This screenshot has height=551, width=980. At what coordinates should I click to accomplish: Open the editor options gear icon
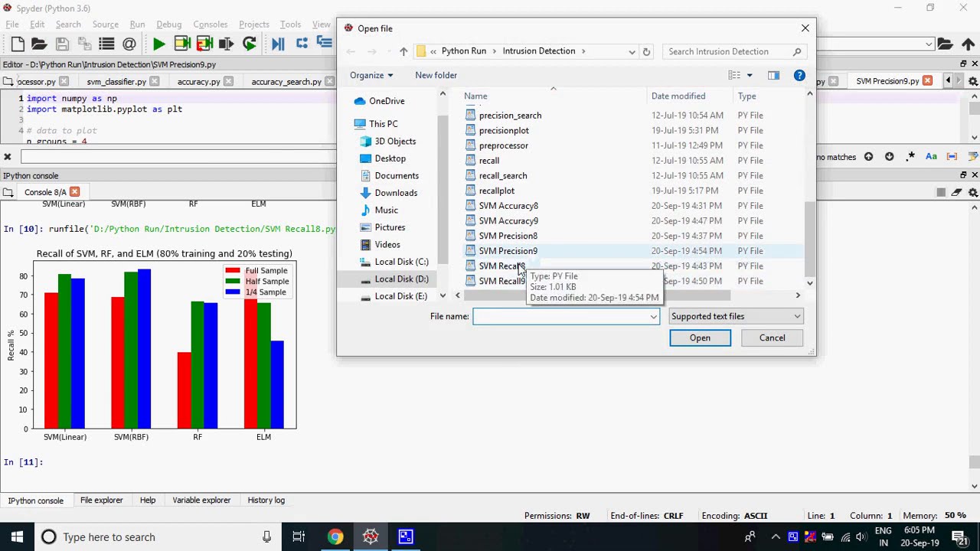973,81
